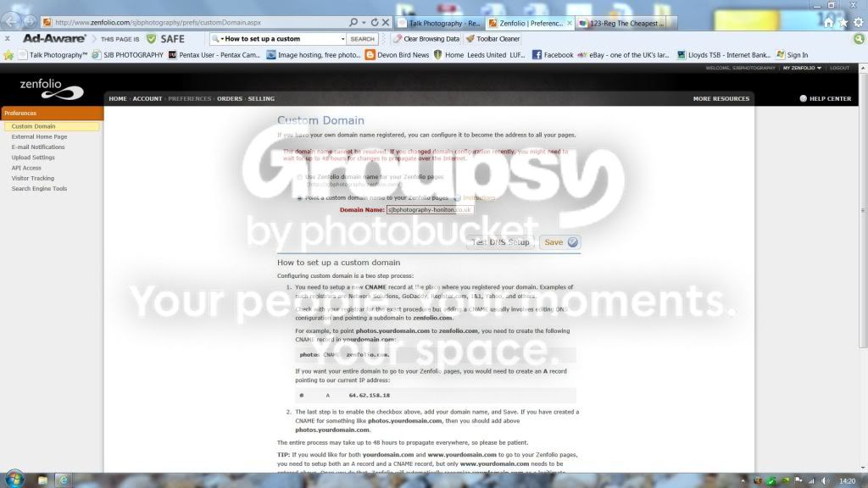
Task: Click the browser Forward arrow
Action: (29, 22)
